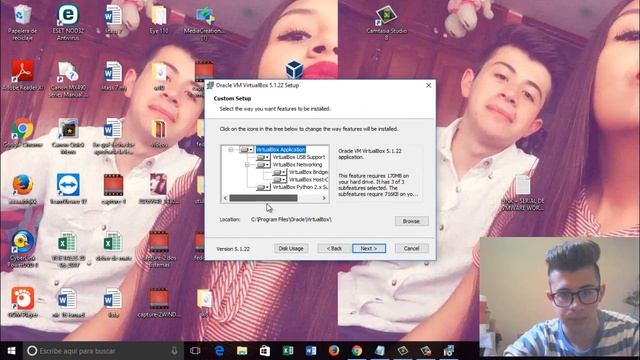
Task: Open Chrome from the taskbar
Action: (x=357, y=351)
